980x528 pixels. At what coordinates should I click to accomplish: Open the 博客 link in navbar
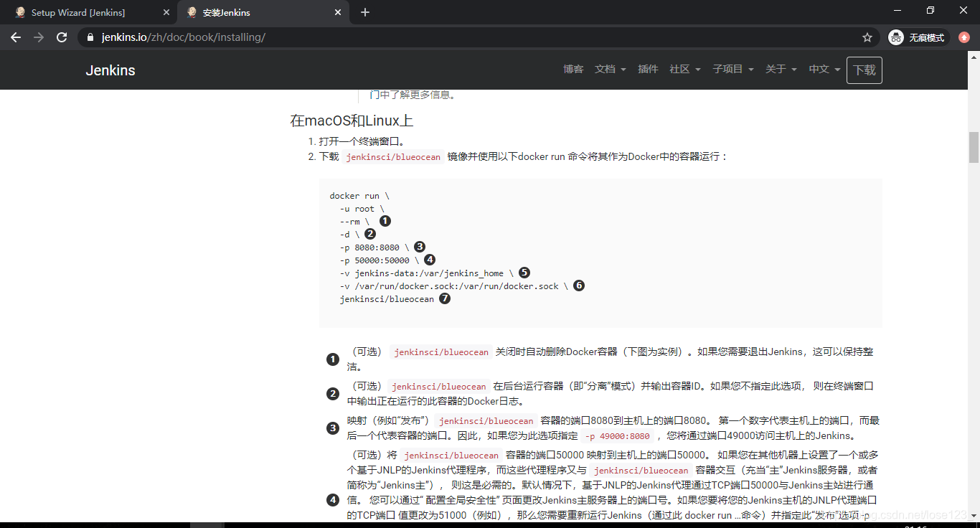click(x=573, y=70)
